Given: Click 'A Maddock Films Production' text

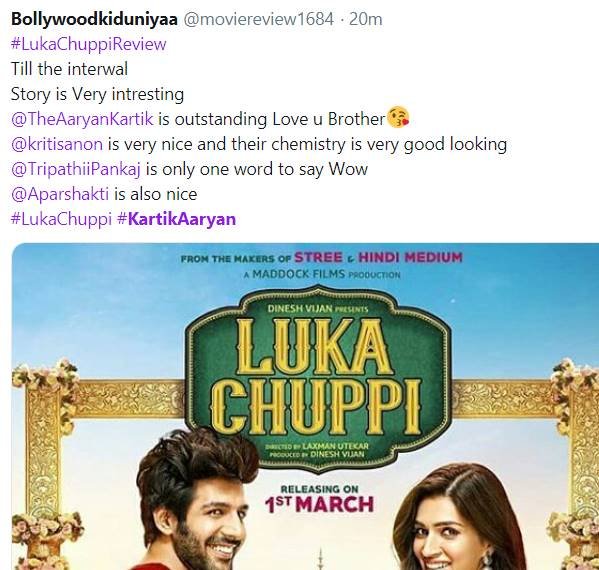Looking at the screenshot, I should click(322, 274).
